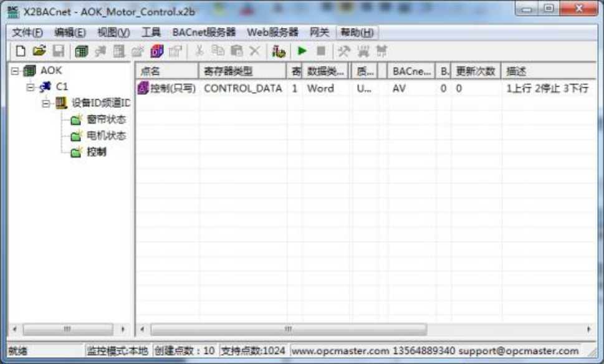Screen dimensions: 604x364
Task: Click the hammer and wrench tools icon
Action: (x=344, y=51)
